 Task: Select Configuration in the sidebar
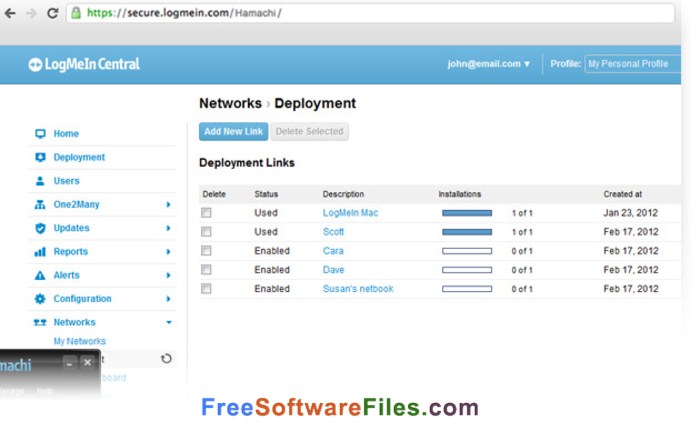pos(83,299)
